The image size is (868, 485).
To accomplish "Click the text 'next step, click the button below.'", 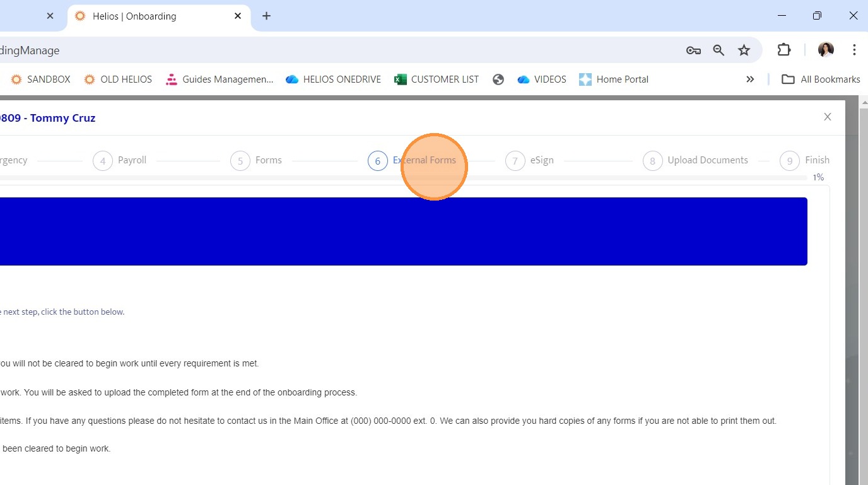I will [64, 312].
